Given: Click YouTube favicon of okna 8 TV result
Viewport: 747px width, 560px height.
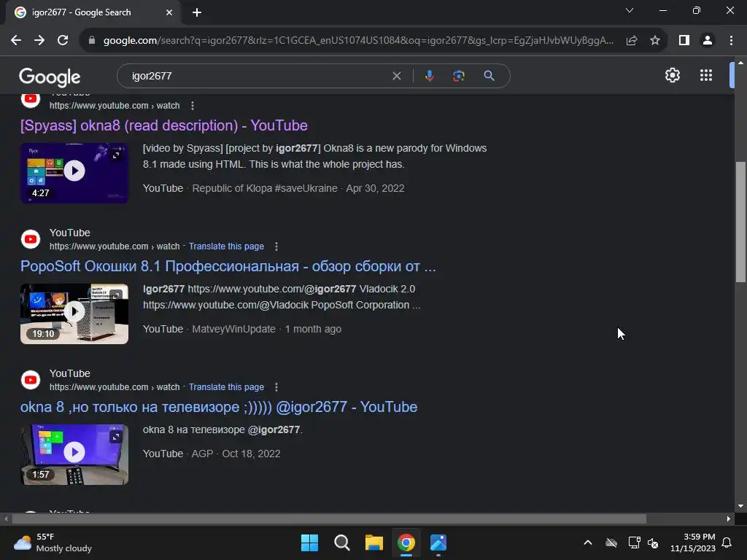Looking at the screenshot, I should (x=31, y=380).
